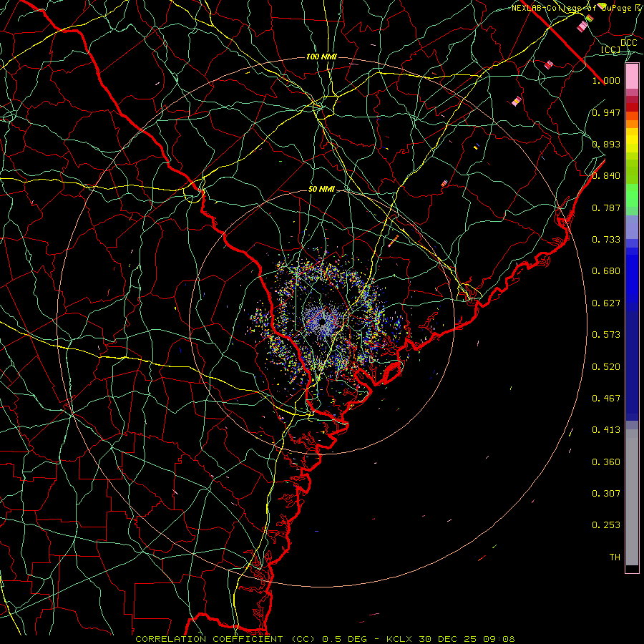The height and width of the screenshot is (644, 644).
Task: Click the 0.573 value on the color scale
Action: click(606, 335)
